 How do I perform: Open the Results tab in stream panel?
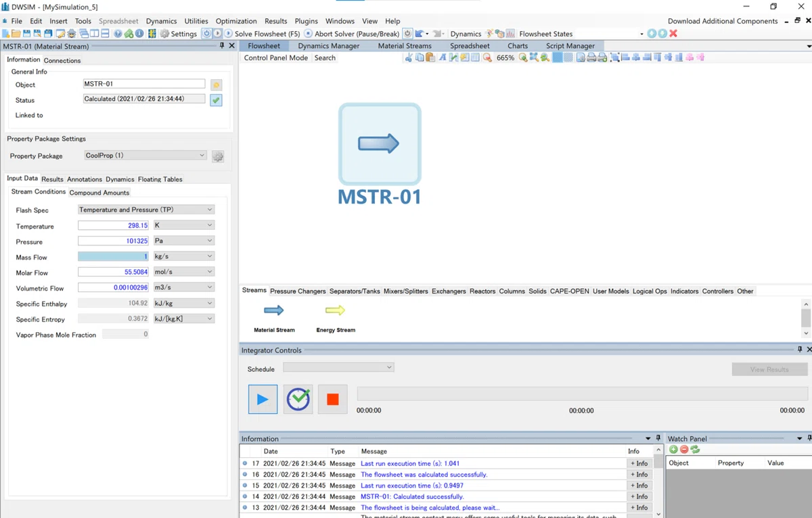click(x=52, y=179)
